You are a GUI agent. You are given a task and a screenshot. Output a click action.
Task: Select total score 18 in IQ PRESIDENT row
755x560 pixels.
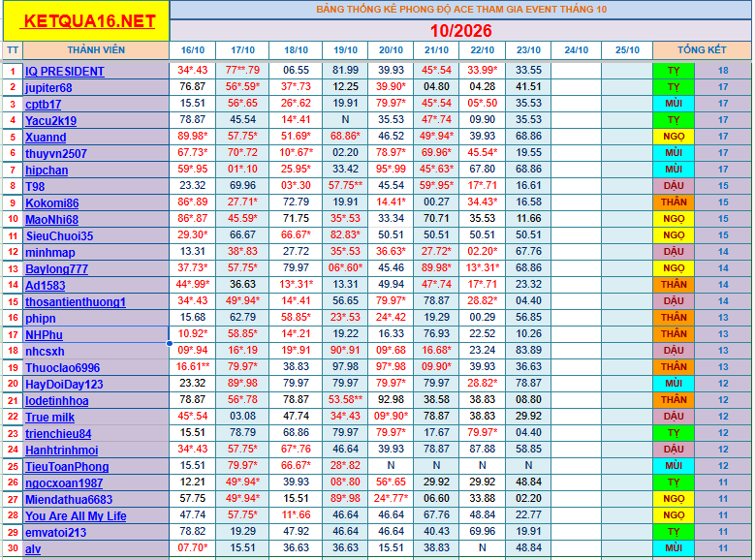[723, 71]
